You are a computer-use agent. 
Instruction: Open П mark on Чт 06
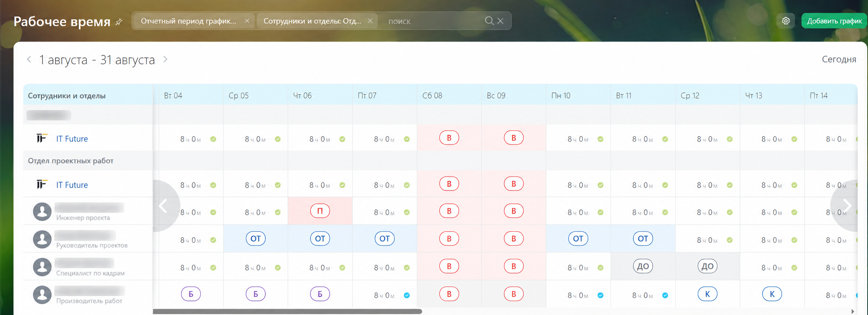click(x=320, y=211)
